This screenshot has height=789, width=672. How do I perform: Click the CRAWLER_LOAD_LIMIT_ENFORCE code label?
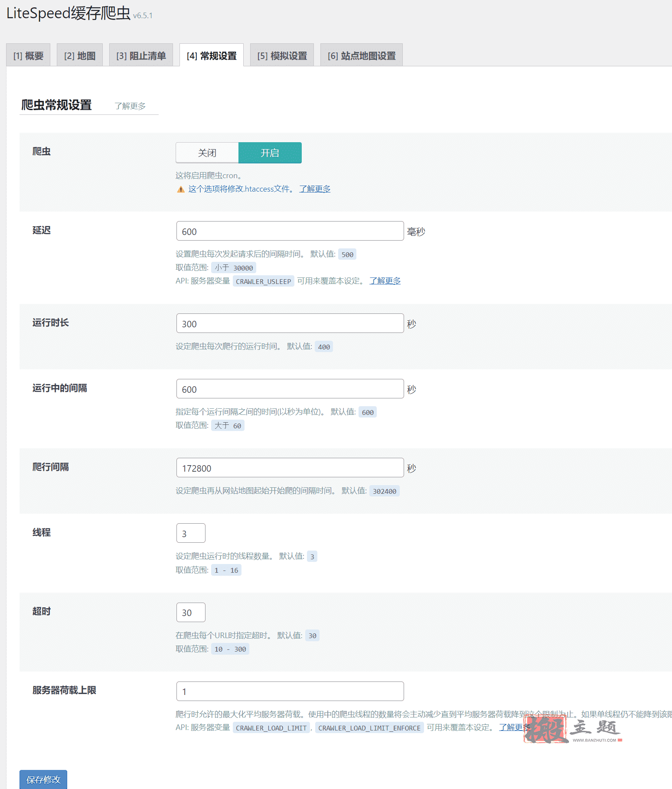pos(369,728)
